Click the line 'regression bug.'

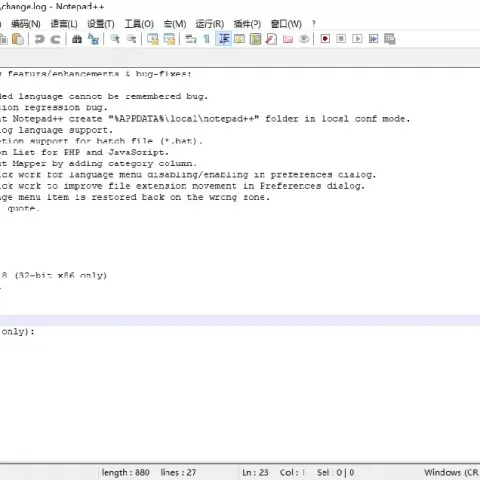[x=54, y=108]
